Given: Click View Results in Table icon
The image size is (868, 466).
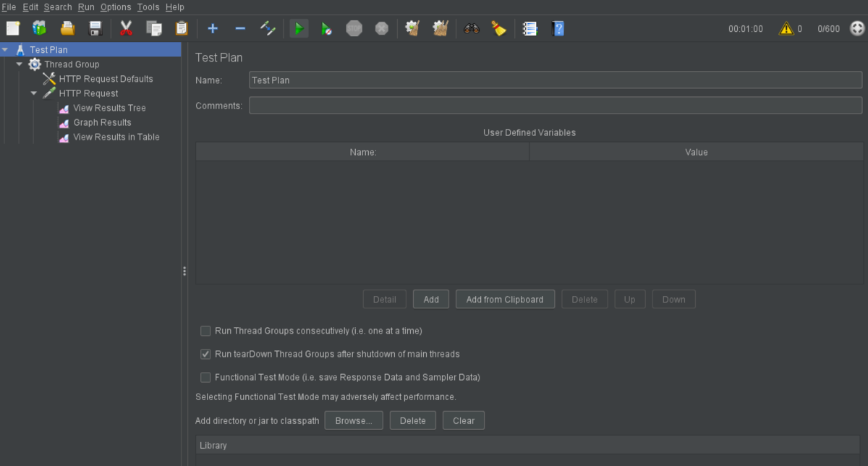Looking at the screenshot, I should (64, 137).
